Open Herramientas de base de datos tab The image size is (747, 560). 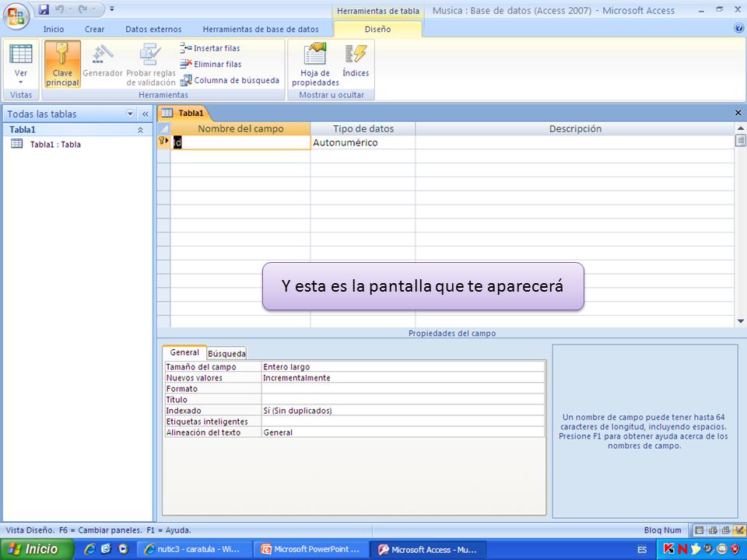(x=261, y=29)
